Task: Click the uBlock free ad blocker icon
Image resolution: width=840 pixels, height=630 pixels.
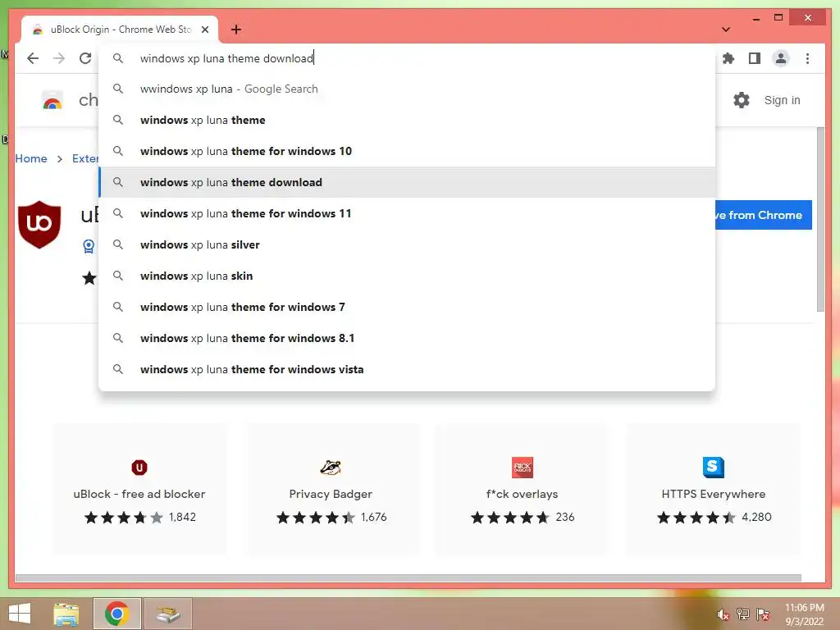Action: point(139,468)
